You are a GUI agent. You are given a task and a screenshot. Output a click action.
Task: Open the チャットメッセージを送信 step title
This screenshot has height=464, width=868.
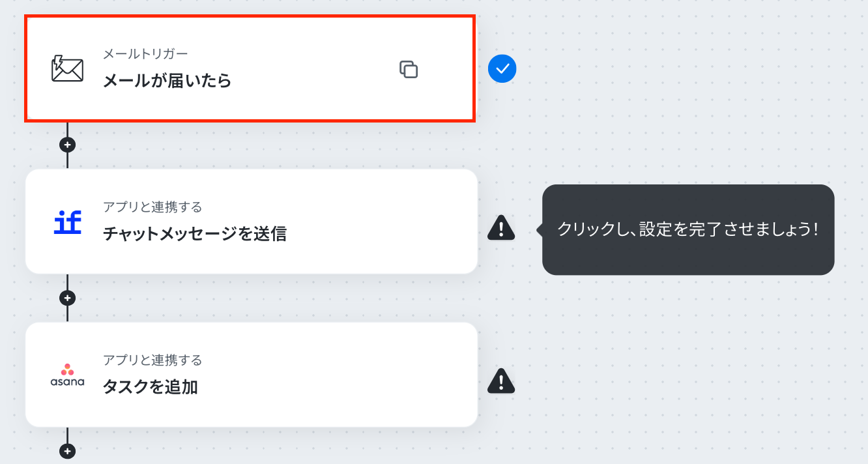(x=194, y=234)
